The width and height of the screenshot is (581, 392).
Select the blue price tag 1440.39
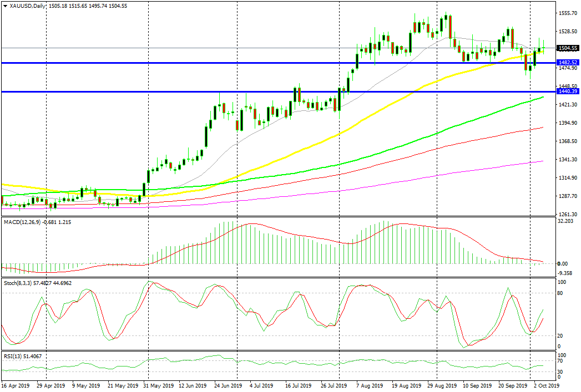[568, 91]
